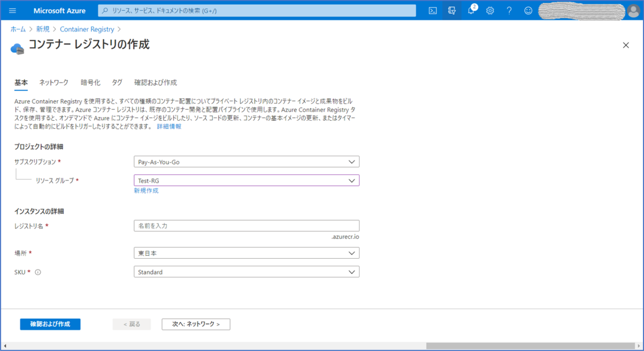Click the < 戻る button
The image size is (644, 351).
click(x=131, y=324)
